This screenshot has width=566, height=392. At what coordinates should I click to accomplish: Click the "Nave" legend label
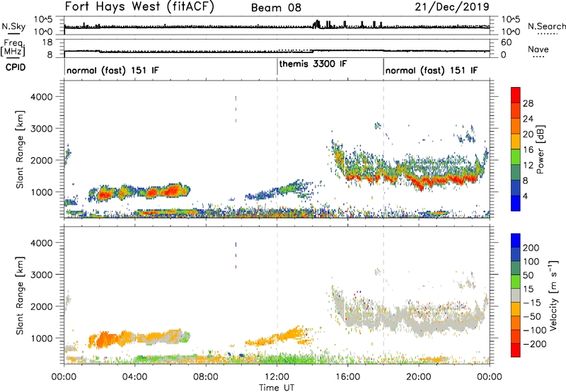point(538,50)
